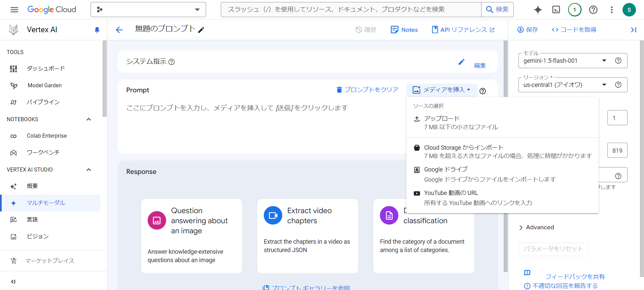Select Cloud Storage からインポート
Image resolution: width=644 pixels, height=290 pixels.
tap(502, 152)
